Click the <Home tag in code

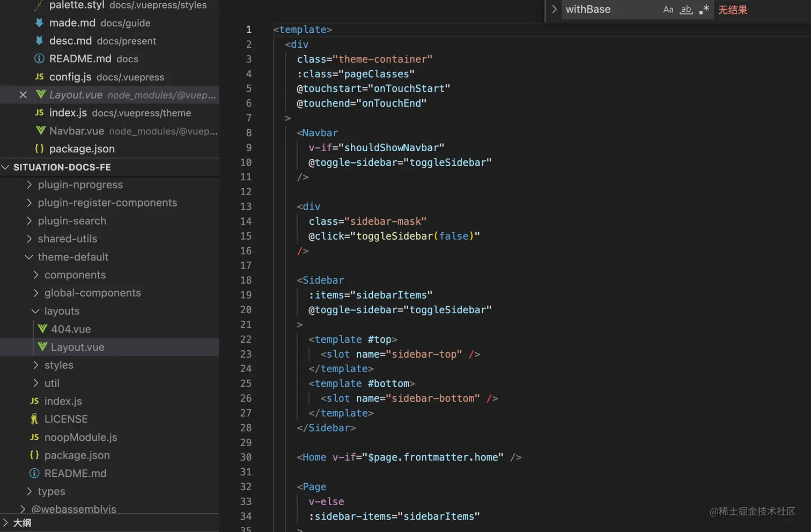click(x=312, y=457)
